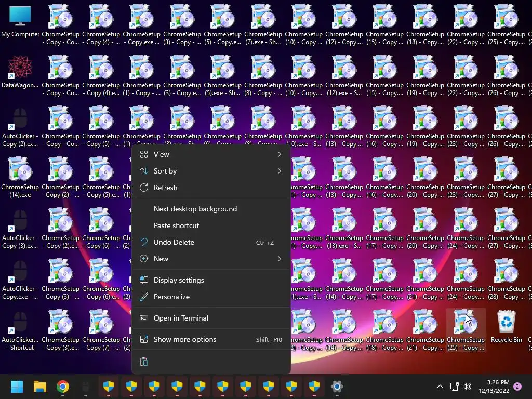Click Refresh in the context menu

[x=211, y=188]
